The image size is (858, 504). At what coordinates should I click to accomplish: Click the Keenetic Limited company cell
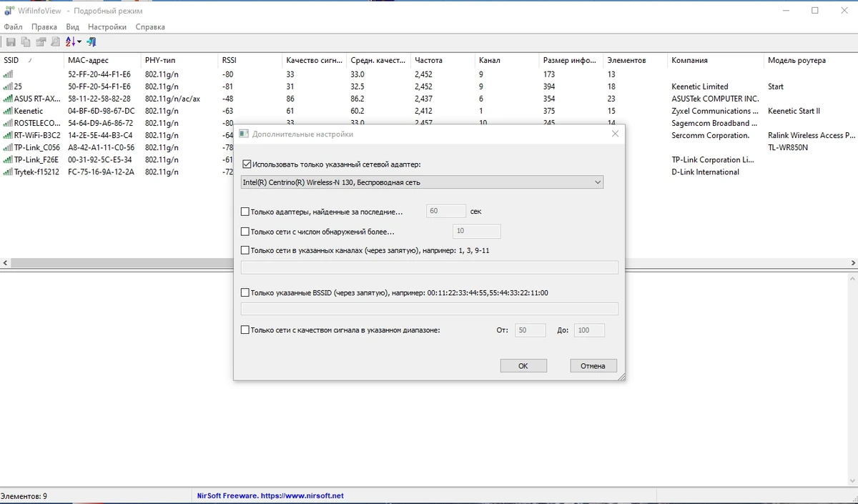click(x=700, y=87)
